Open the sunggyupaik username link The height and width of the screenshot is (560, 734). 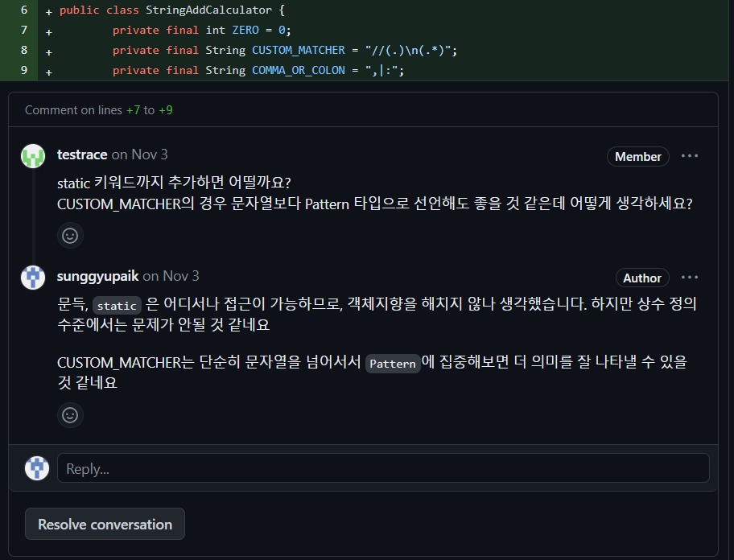[x=98, y=276]
